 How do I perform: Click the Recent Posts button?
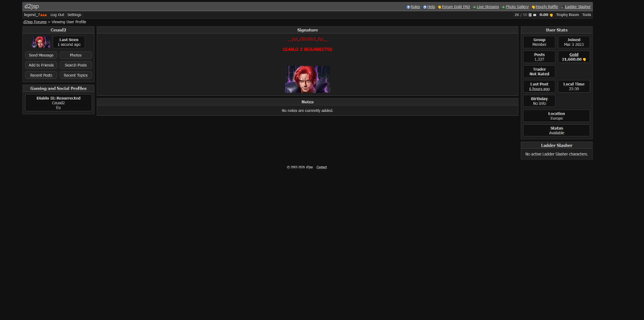click(41, 75)
